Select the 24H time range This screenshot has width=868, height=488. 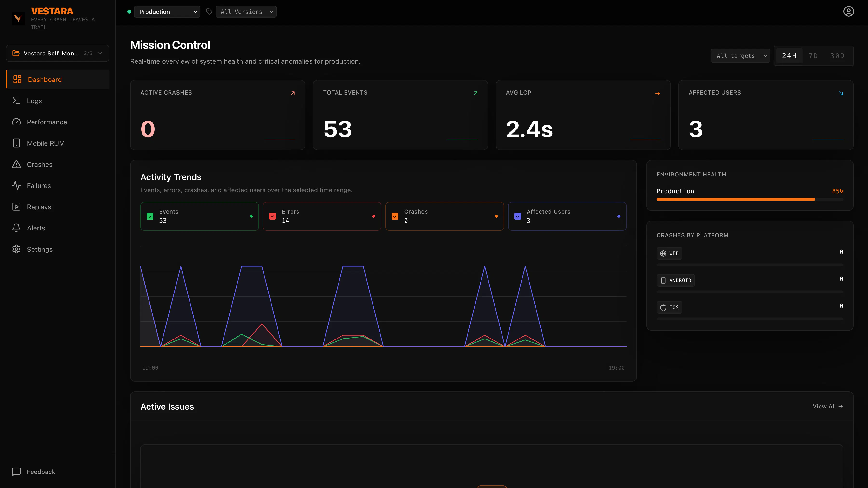(789, 56)
